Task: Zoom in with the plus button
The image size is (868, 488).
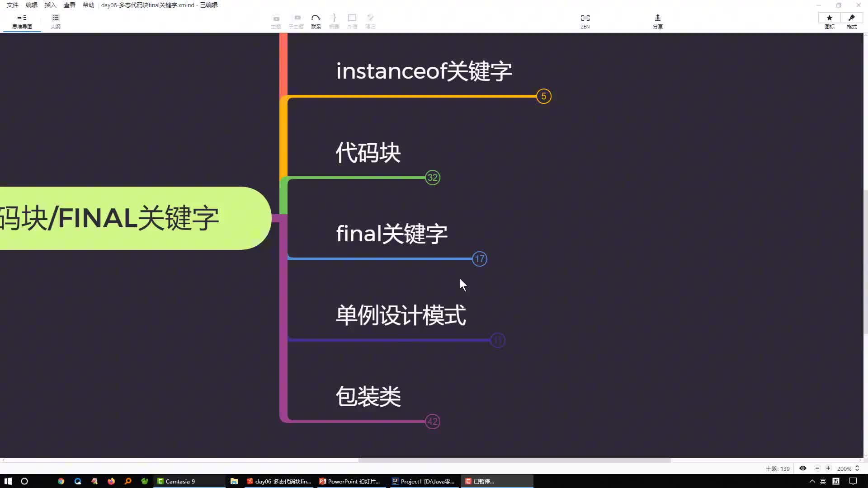Action: 828,469
